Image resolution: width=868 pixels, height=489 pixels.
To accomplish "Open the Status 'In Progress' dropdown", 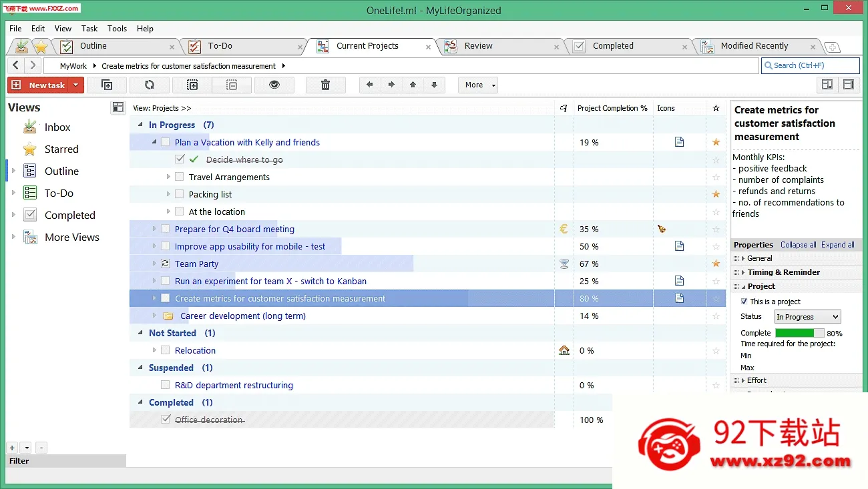I will click(x=807, y=317).
